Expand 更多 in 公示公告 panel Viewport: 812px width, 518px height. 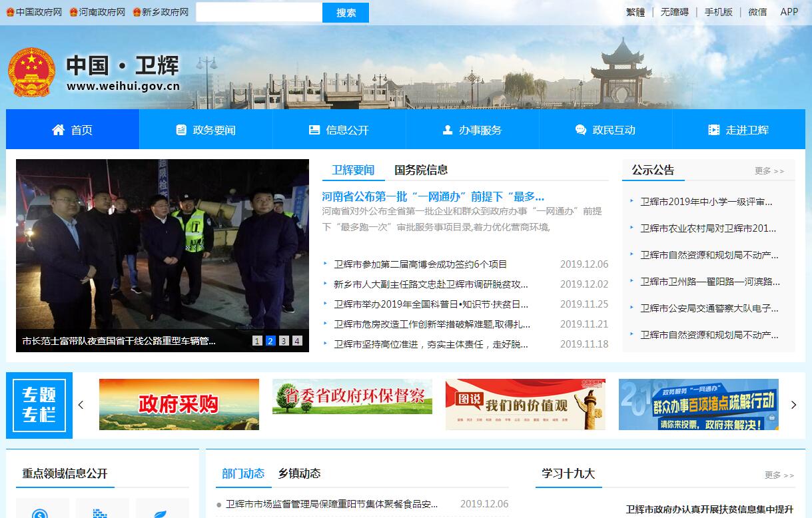point(769,171)
